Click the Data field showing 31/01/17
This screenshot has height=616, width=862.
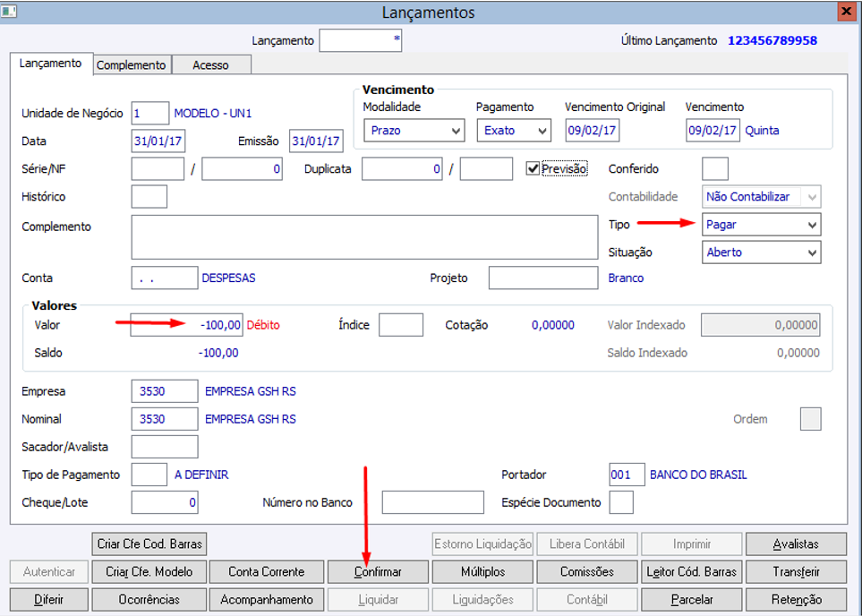click(x=158, y=141)
